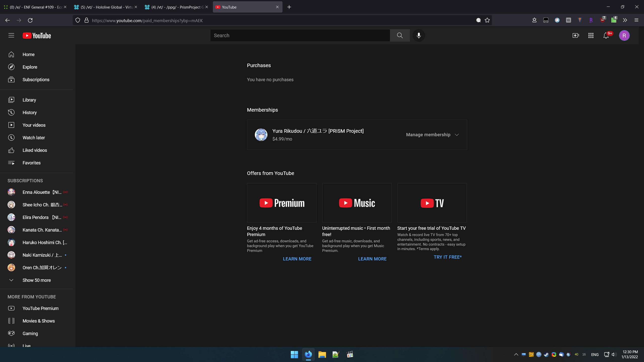Show hidden system tray icons

coord(516,354)
